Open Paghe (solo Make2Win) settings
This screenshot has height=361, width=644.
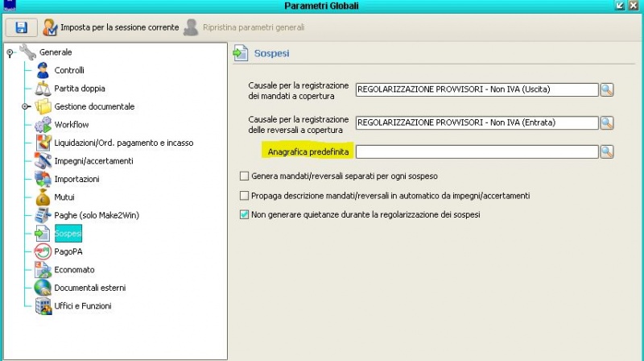click(x=97, y=215)
